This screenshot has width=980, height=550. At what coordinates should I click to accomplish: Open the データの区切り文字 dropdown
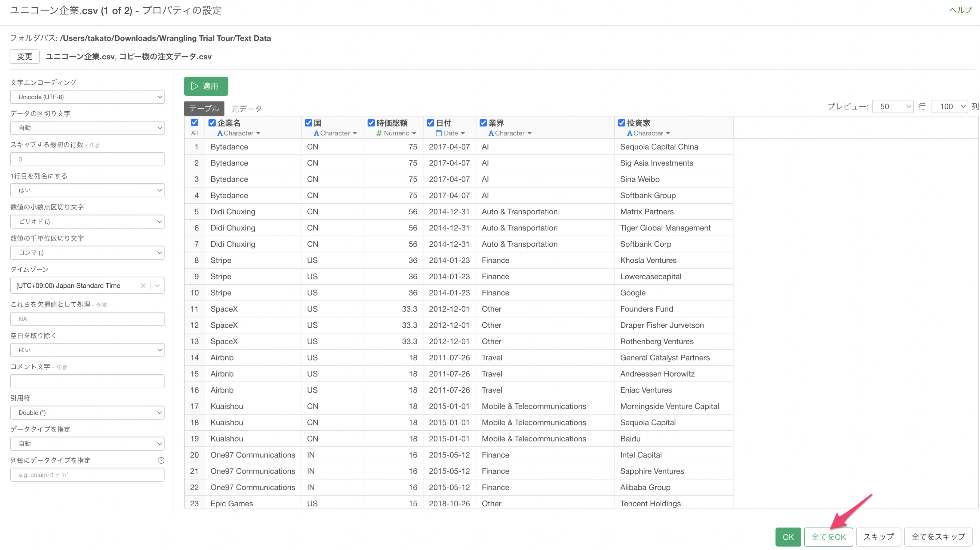pos(87,128)
